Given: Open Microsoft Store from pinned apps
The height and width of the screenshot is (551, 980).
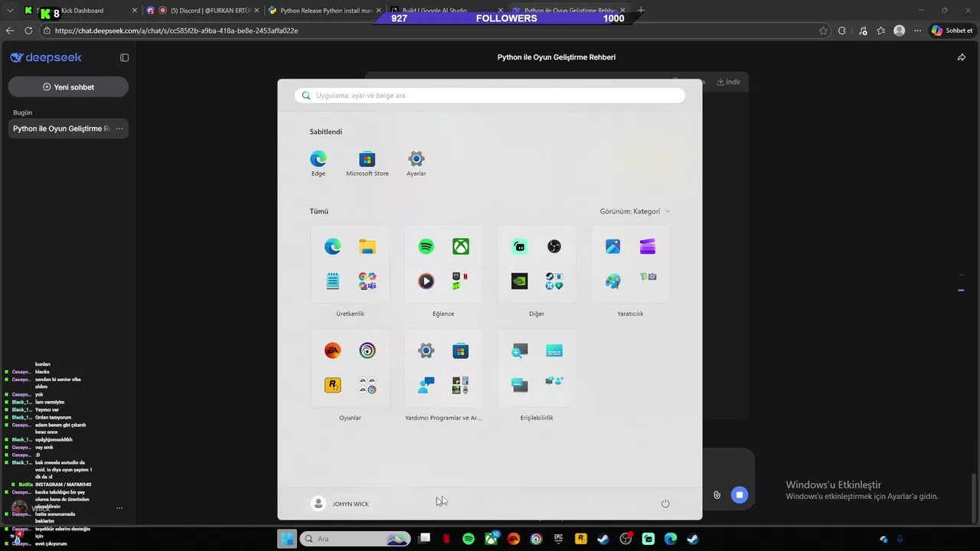Looking at the screenshot, I should coord(367,163).
